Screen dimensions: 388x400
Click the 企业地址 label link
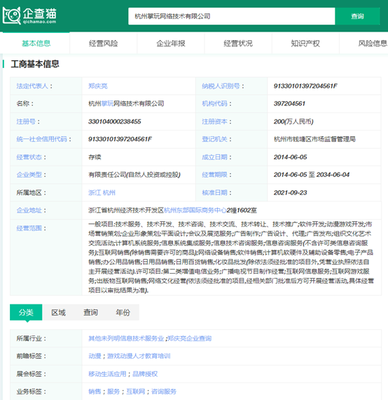tap(29, 210)
